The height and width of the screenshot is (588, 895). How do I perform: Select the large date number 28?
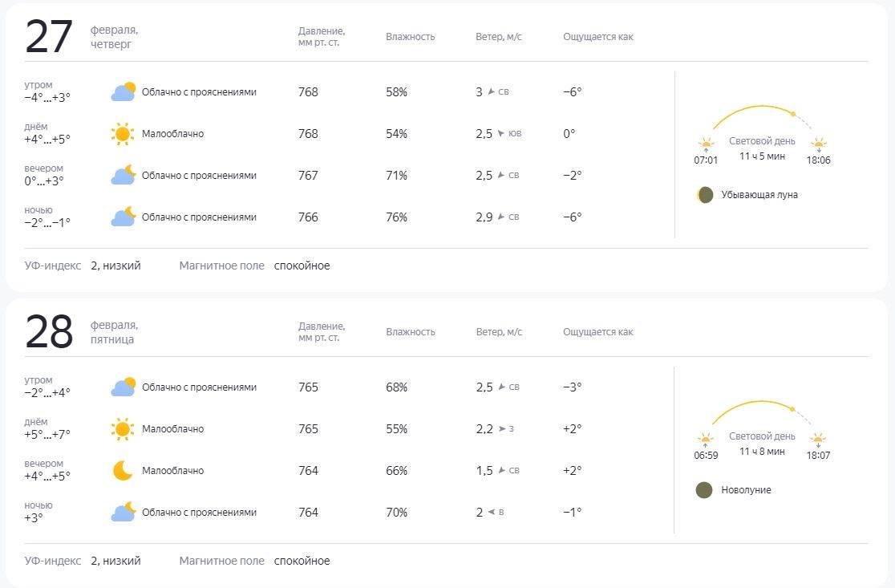point(49,333)
